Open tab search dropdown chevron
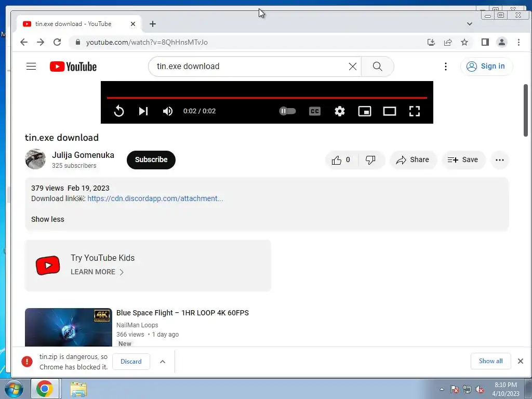The width and height of the screenshot is (532, 399). [470, 24]
